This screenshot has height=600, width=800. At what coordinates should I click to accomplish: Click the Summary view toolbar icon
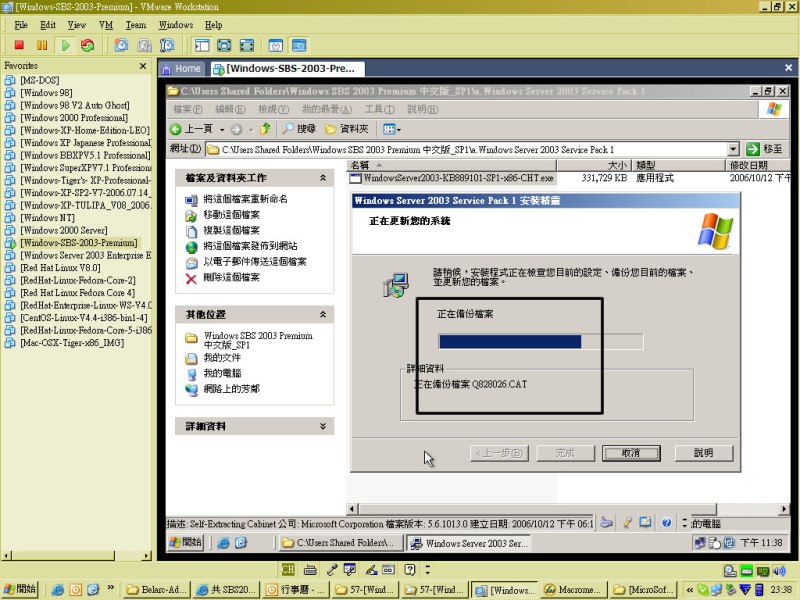(x=276, y=45)
